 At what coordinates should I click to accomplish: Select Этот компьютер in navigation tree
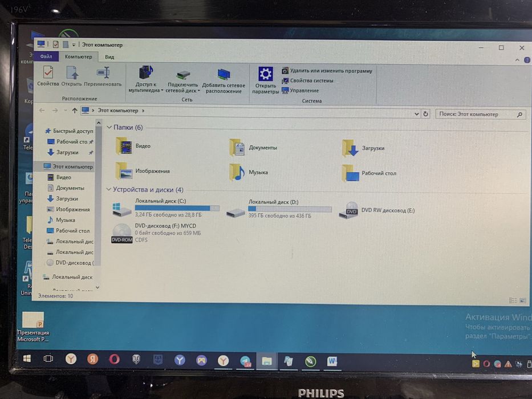(68, 166)
